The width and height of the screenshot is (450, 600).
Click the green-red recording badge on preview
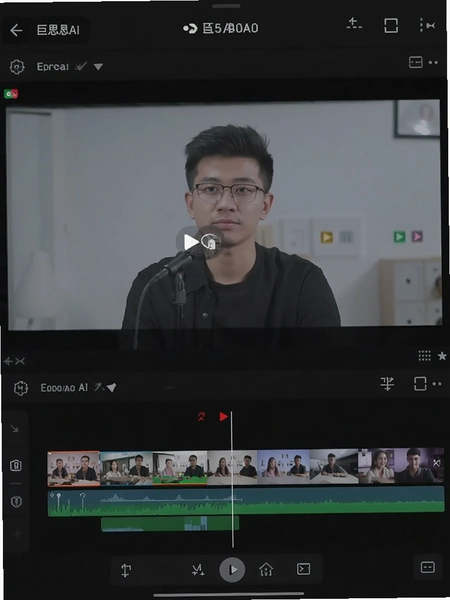click(11, 93)
